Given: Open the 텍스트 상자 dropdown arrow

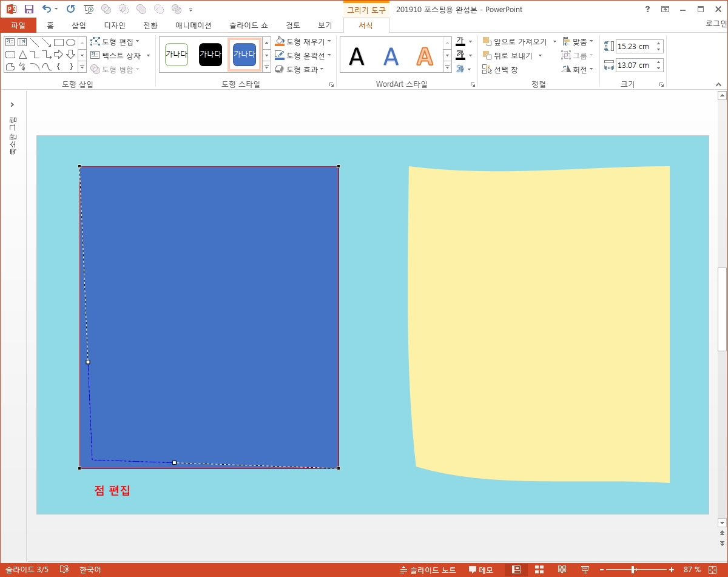Looking at the screenshot, I should pos(148,56).
